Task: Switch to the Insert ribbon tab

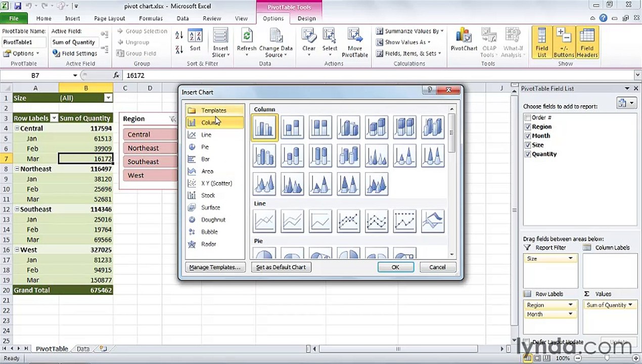Action: pos(72,18)
